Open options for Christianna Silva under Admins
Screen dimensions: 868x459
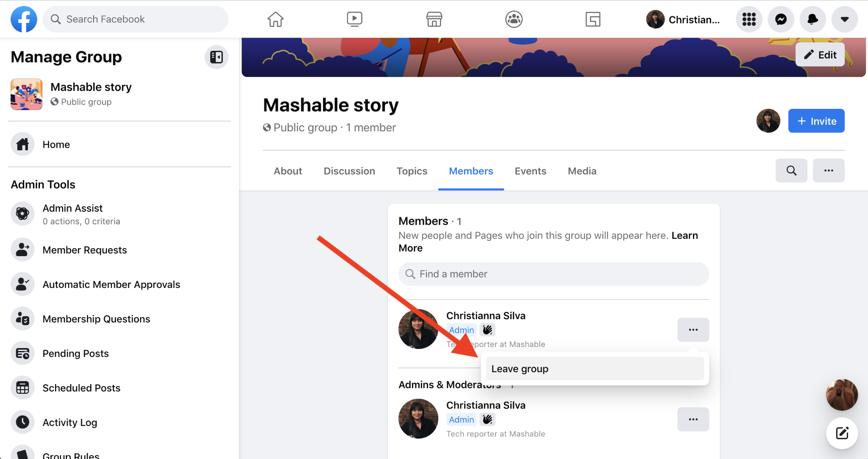click(x=693, y=419)
